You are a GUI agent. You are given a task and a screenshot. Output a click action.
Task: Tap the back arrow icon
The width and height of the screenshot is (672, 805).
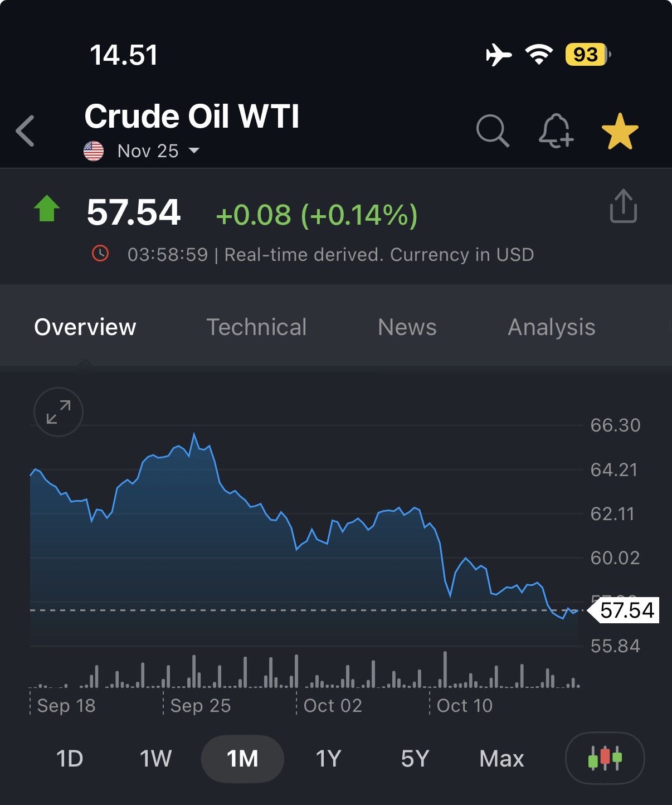pos(26,132)
